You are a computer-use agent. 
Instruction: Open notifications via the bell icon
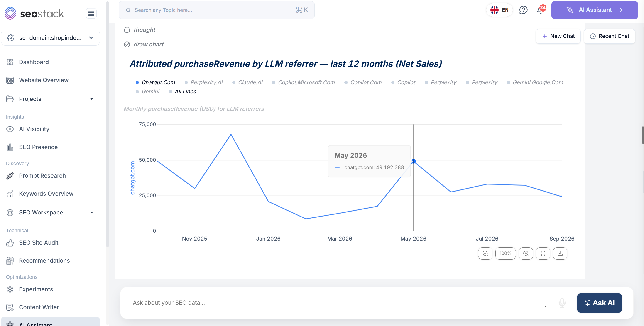pyautogui.click(x=540, y=10)
